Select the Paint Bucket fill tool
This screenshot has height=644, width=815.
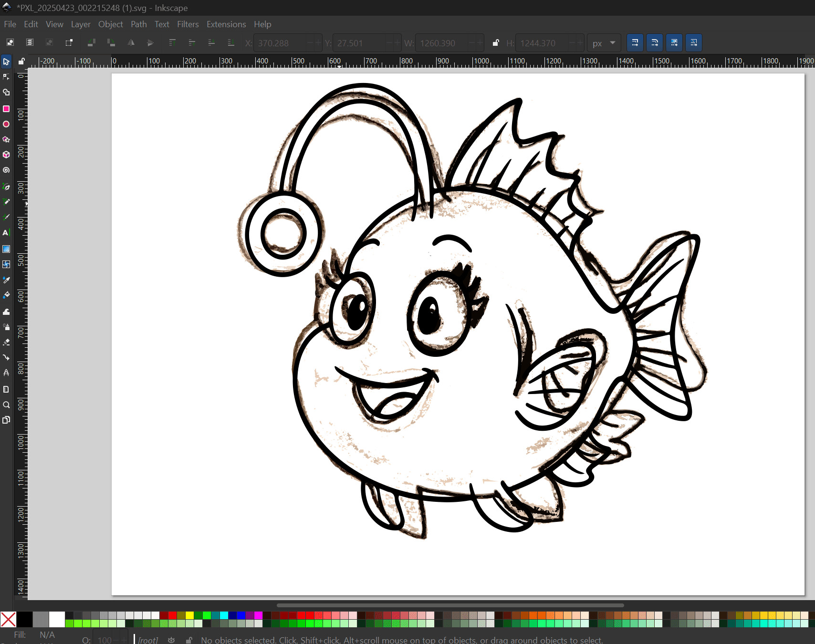point(6,295)
